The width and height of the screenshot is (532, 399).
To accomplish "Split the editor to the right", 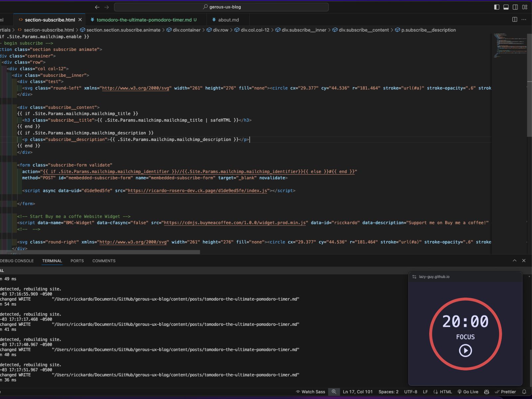I will [515, 20].
